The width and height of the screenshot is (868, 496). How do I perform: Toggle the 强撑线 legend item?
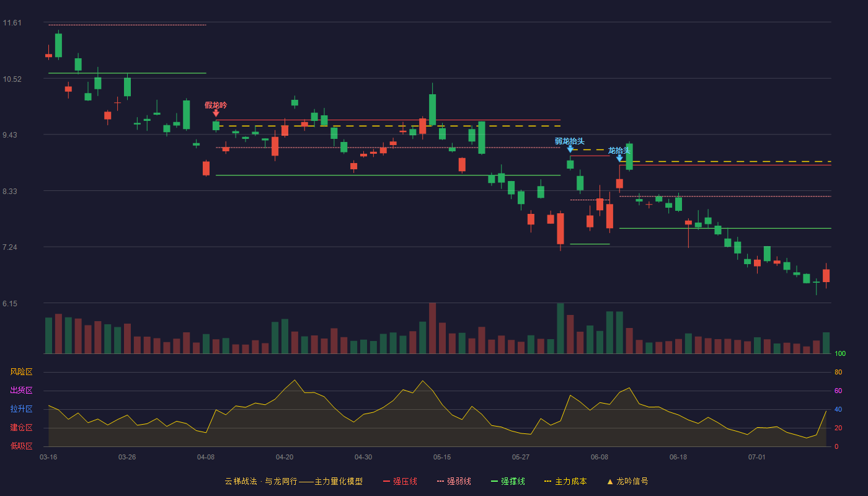[508, 481]
